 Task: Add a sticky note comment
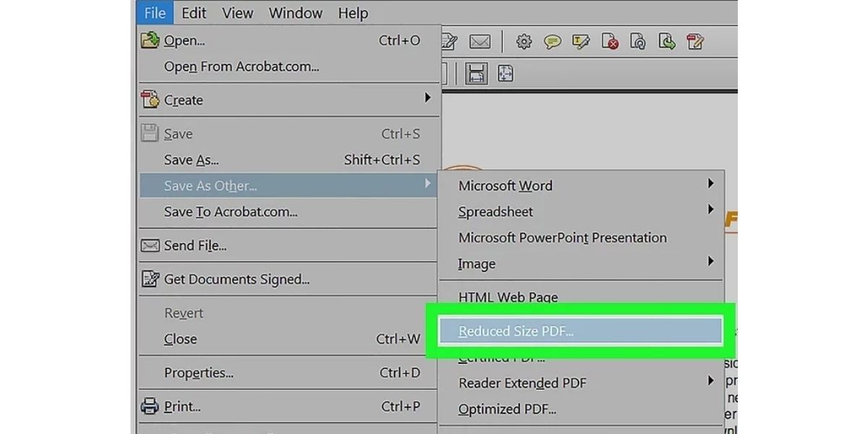coord(552,42)
